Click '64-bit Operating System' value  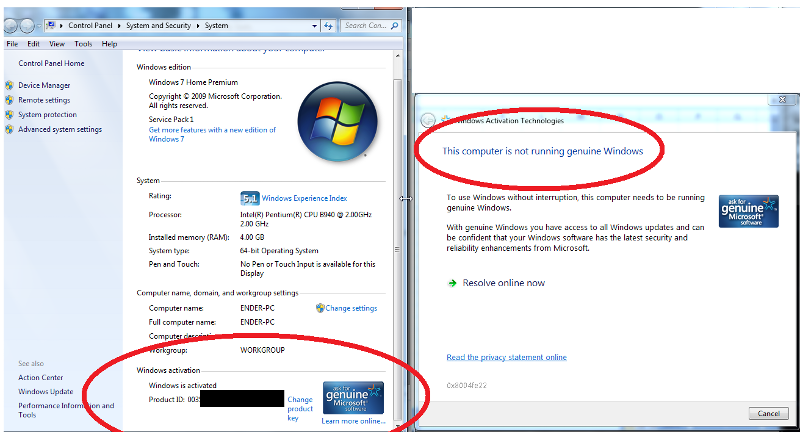279,251
